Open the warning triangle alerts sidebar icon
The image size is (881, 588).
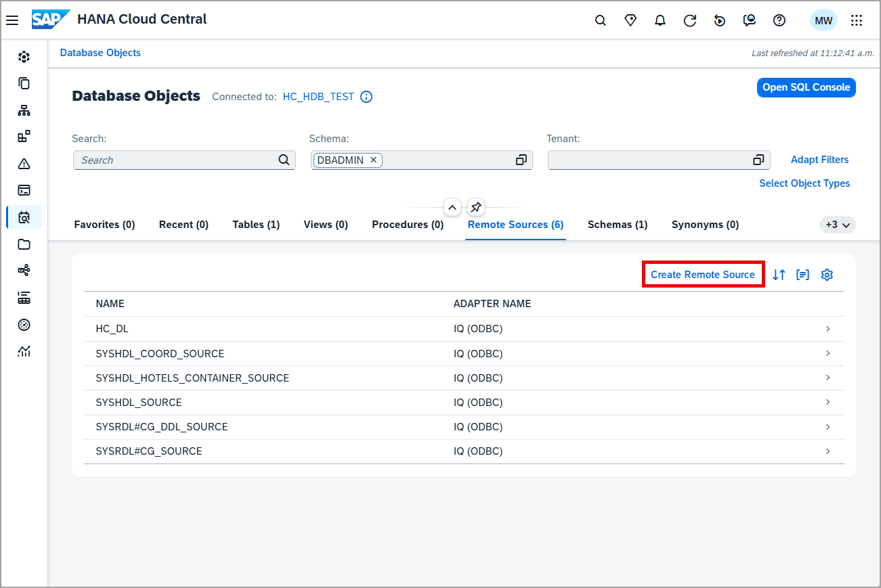(24, 164)
